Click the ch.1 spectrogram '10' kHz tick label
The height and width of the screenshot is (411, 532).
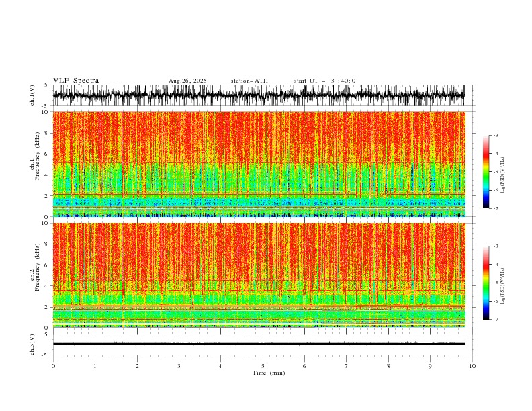pos(46,112)
